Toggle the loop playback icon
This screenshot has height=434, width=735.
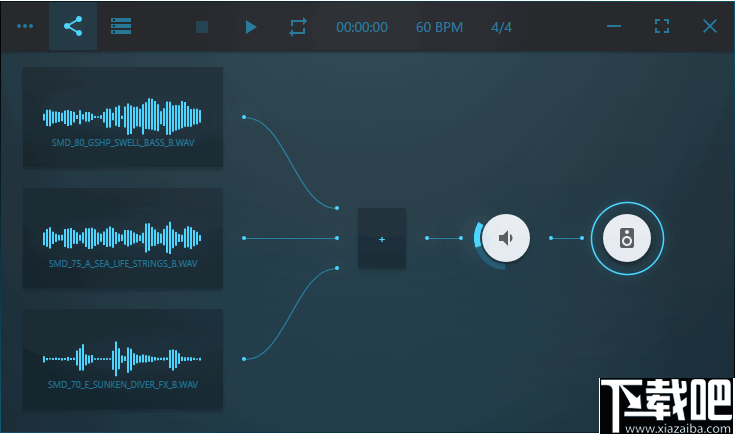coord(298,27)
